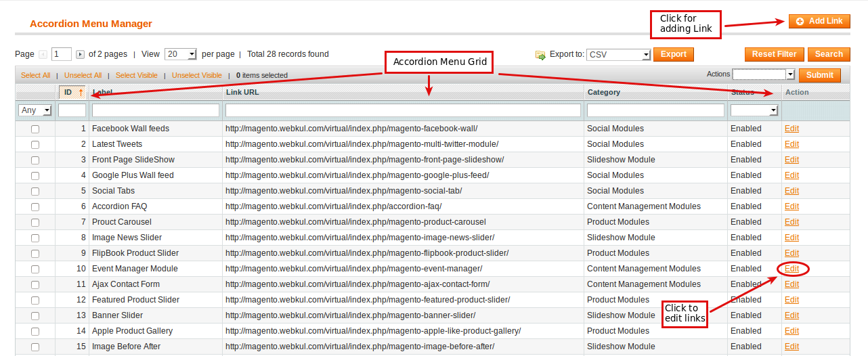Tick checkbox for Latest Tweets row
This screenshot has width=868, height=356.
[x=35, y=144]
